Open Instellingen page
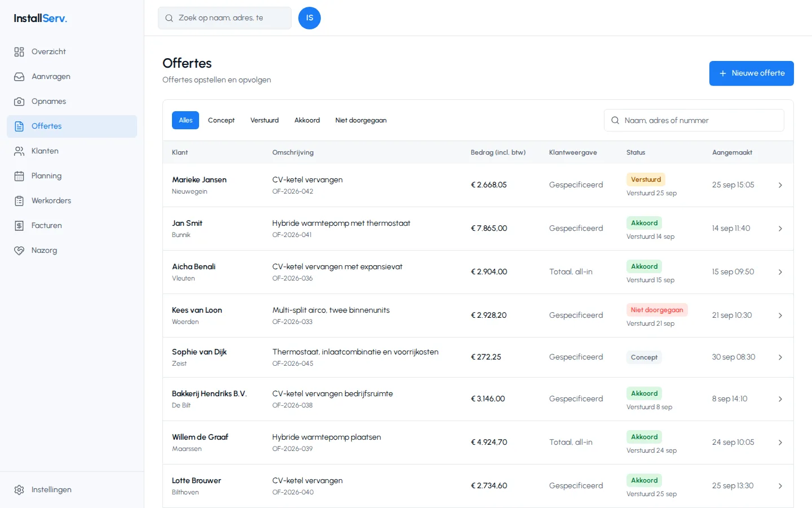Screen dimensions: 812x508 pos(72,490)
